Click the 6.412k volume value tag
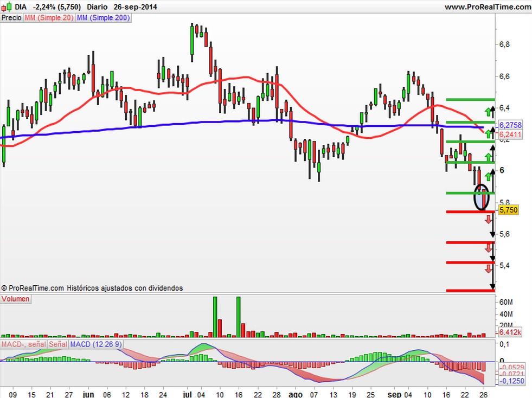The image size is (532, 398). click(510, 332)
